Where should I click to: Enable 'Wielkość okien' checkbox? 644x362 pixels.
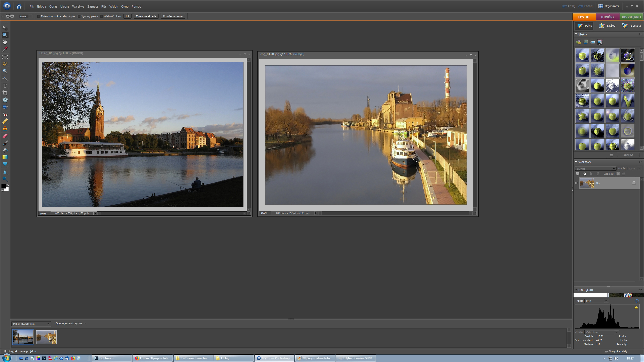(102, 16)
